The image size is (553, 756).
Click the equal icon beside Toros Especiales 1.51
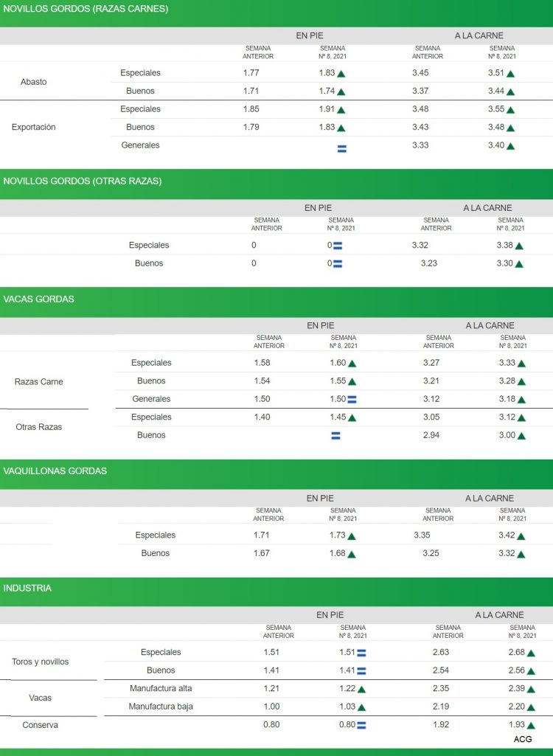(361, 653)
